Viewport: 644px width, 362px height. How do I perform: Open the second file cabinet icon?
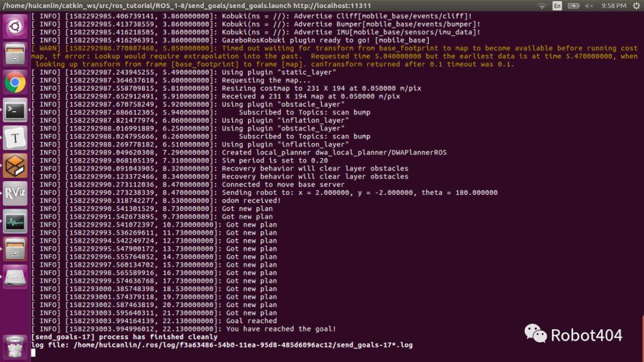(15, 249)
